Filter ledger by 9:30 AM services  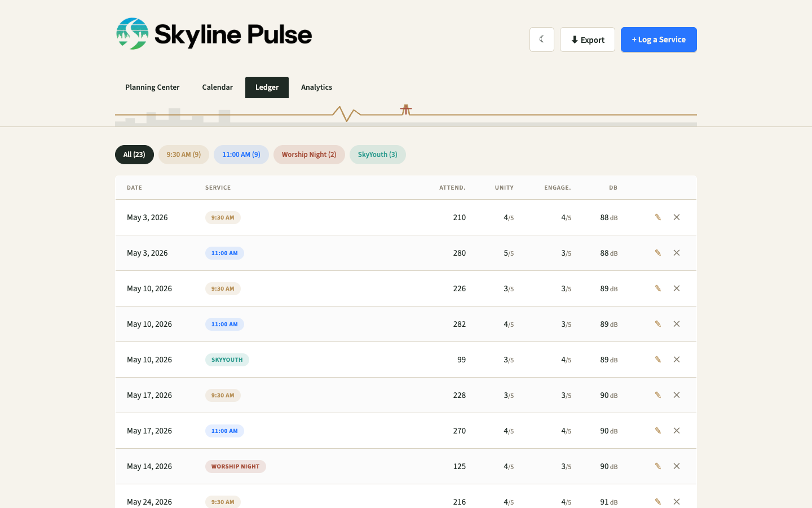coord(184,155)
